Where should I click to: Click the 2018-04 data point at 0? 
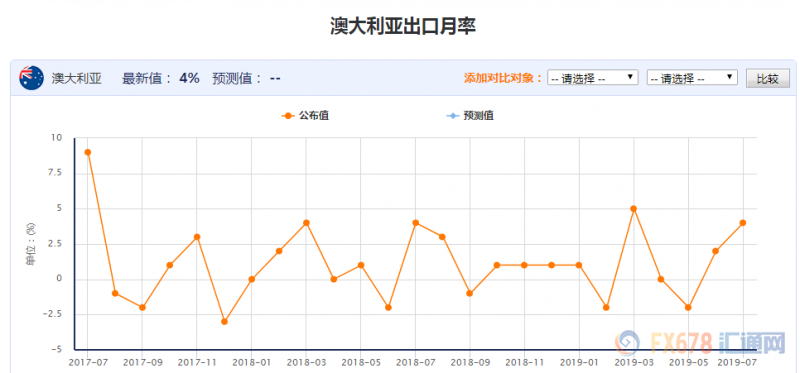coord(334,279)
